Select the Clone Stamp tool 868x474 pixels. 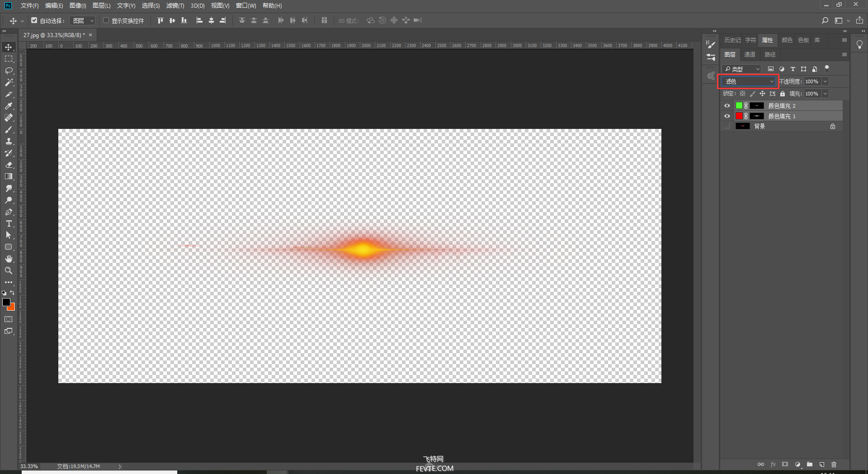coord(9,141)
